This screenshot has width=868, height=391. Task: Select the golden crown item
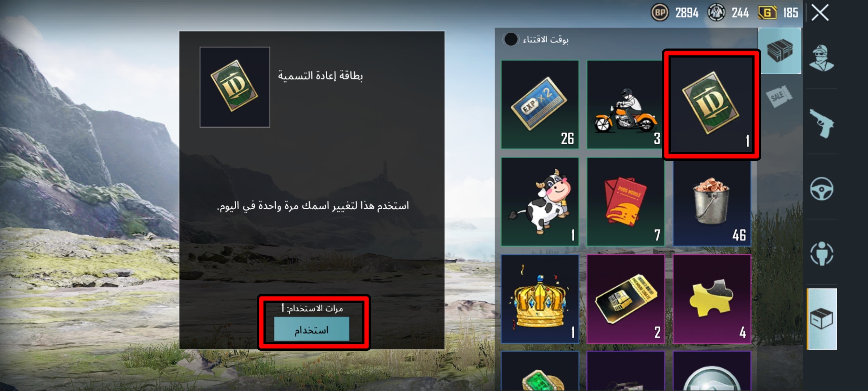pos(540,299)
